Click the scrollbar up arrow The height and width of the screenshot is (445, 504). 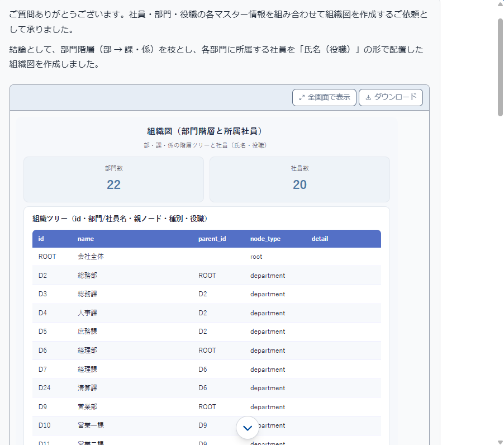[x=500, y=4]
